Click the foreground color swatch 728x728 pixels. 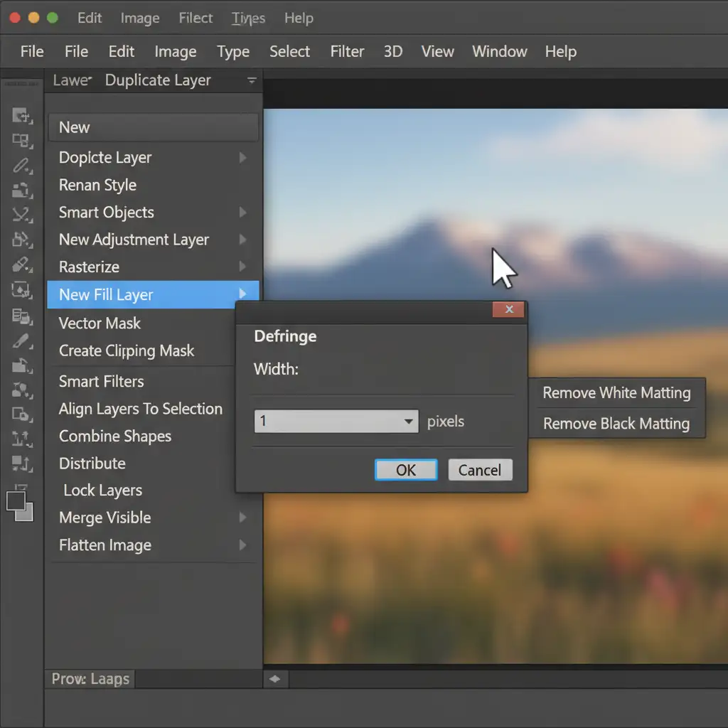(x=16, y=500)
